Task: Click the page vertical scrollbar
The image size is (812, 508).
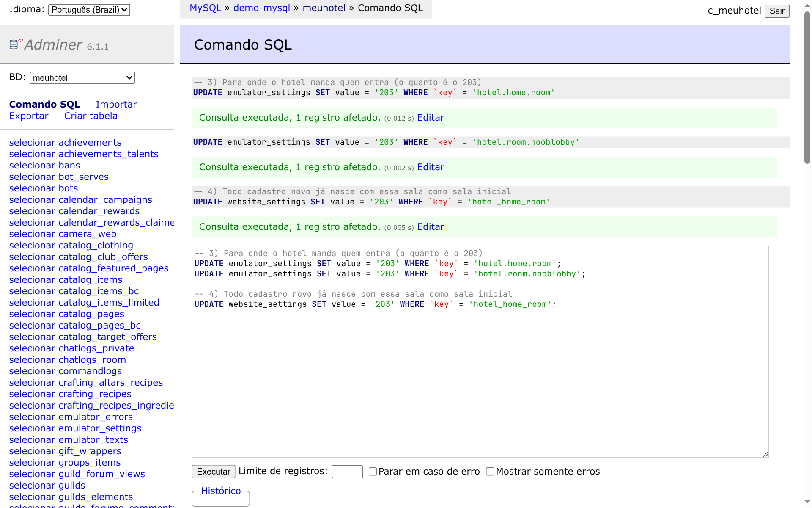Action: [x=807, y=254]
